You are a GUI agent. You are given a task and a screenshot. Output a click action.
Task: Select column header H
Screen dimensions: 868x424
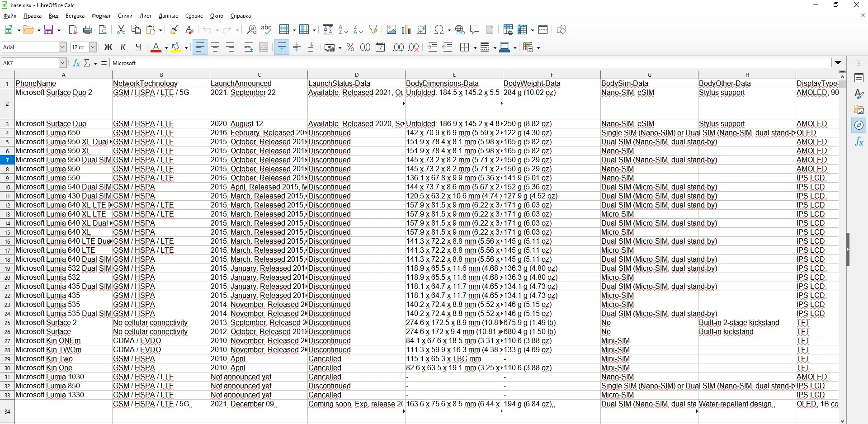point(747,75)
